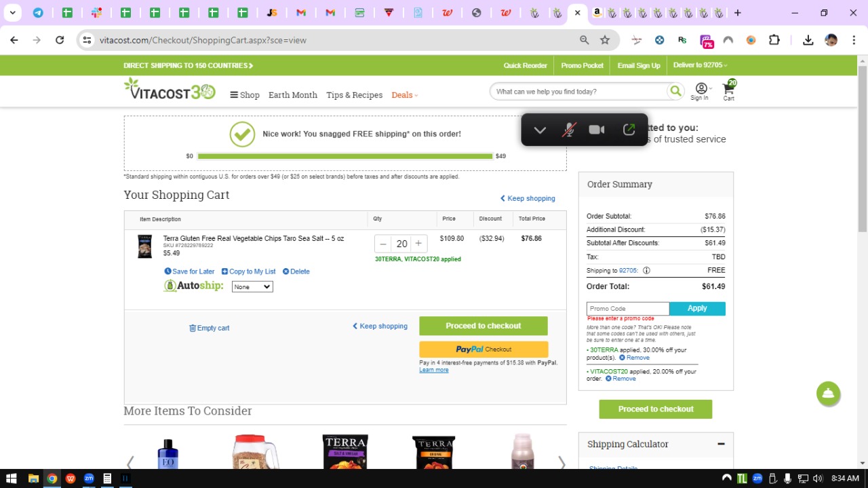Collapse the floating meeting control bar chevron
The image size is (868, 488).
(x=540, y=130)
